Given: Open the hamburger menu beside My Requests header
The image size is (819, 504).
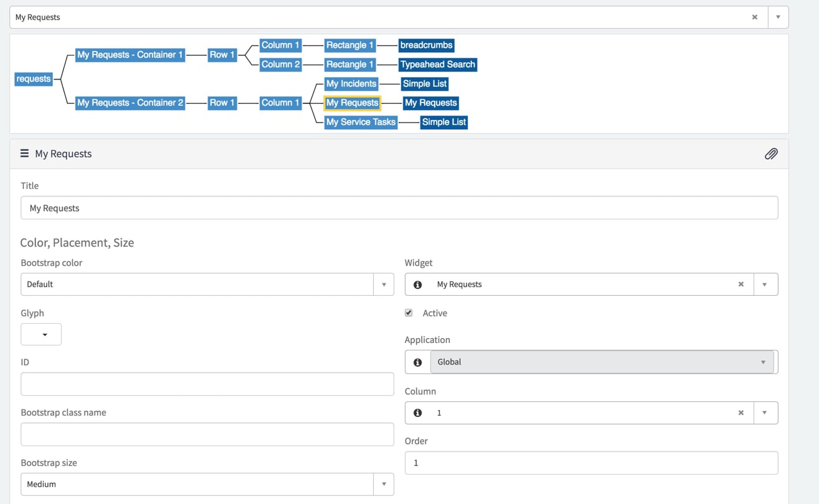Looking at the screenshot, I should coord(24,153).
